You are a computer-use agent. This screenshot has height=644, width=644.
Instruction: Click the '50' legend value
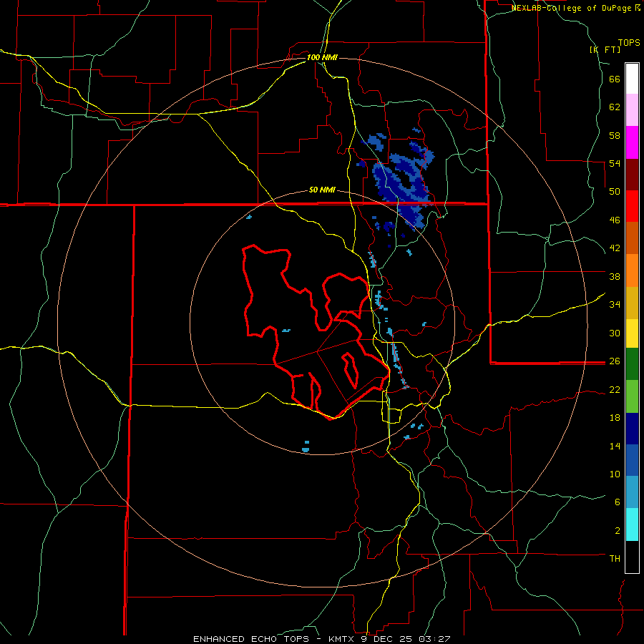pos(615,192)
